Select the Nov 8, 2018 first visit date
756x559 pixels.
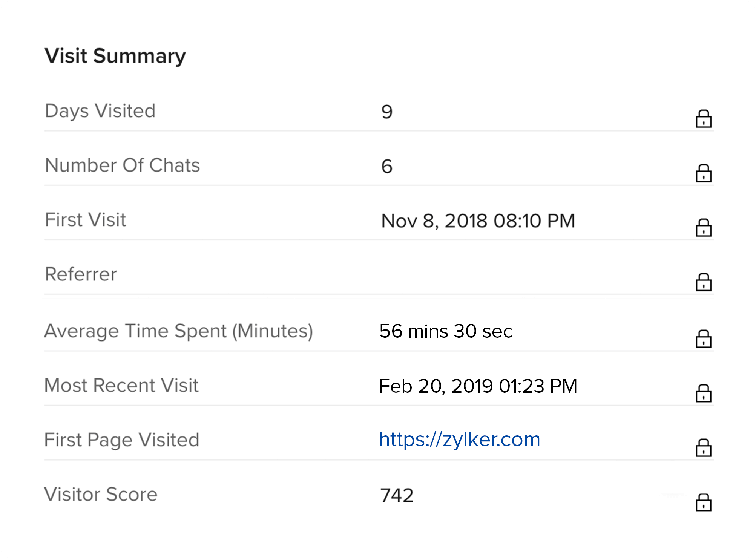click(478, 221)
